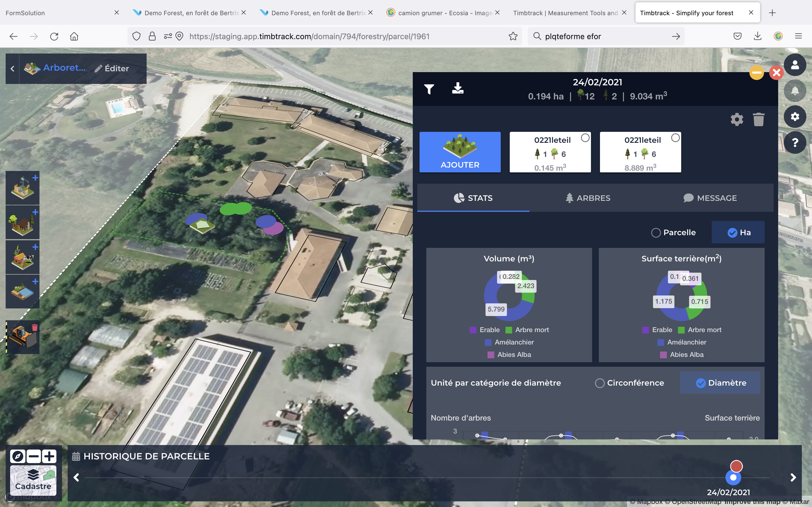The image size is (812, 507).
Task: Select the Circonférence unit option
Action: [600, 383]
